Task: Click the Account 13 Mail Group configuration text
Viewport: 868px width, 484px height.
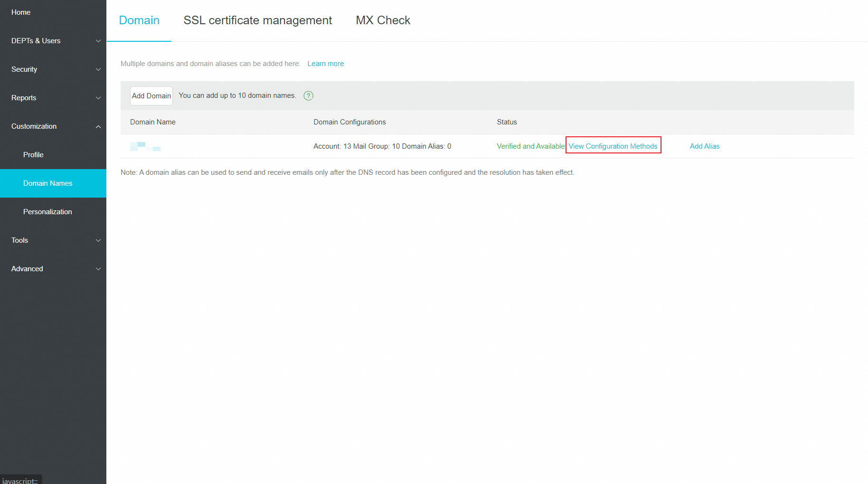Action: click(x=382, y=146)
